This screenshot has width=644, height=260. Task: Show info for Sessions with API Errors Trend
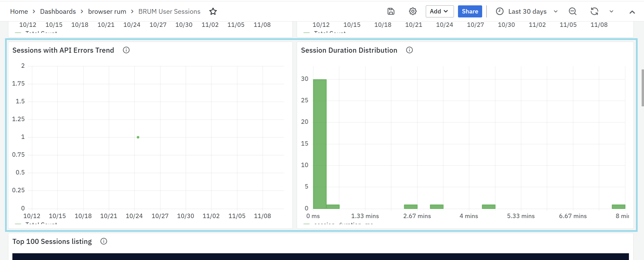[126, 50]
